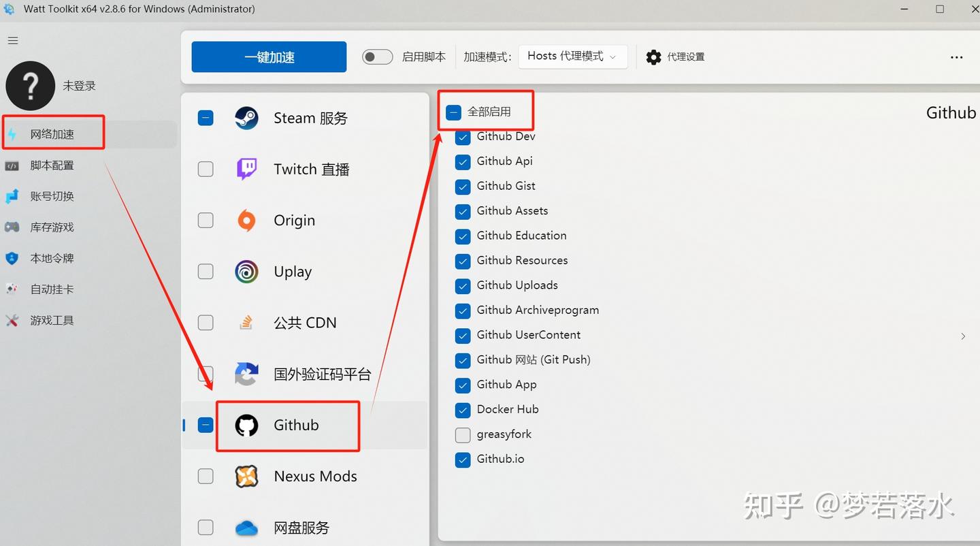Uncheck the Github Education checkbox
The image size is (980, 546).
(463, 236)
